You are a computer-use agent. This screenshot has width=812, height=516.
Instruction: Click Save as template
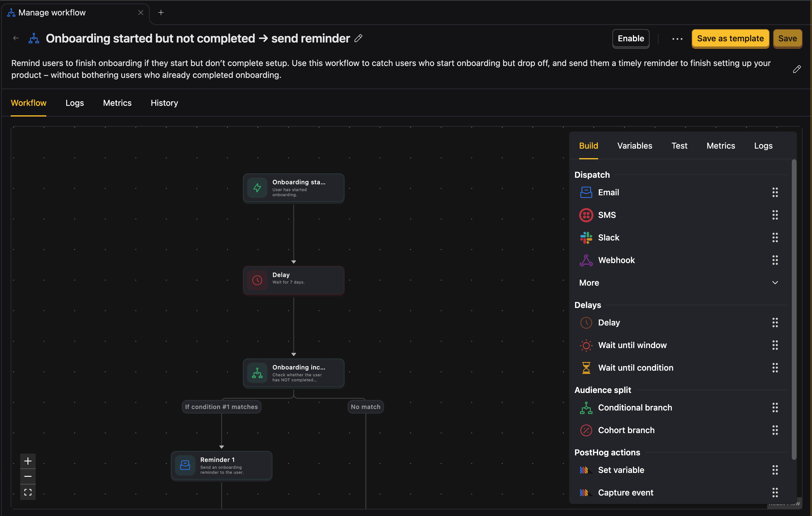pyautogui.click(x=730, y=38)
